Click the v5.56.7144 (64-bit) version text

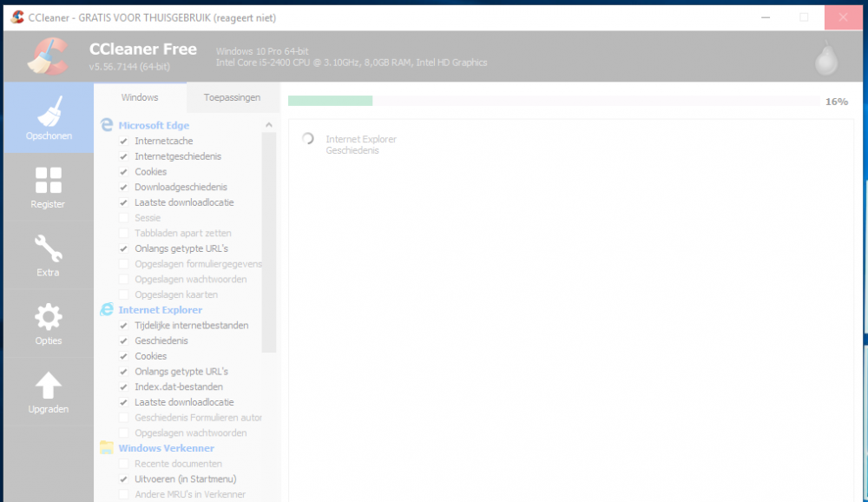tap(129, 67)
